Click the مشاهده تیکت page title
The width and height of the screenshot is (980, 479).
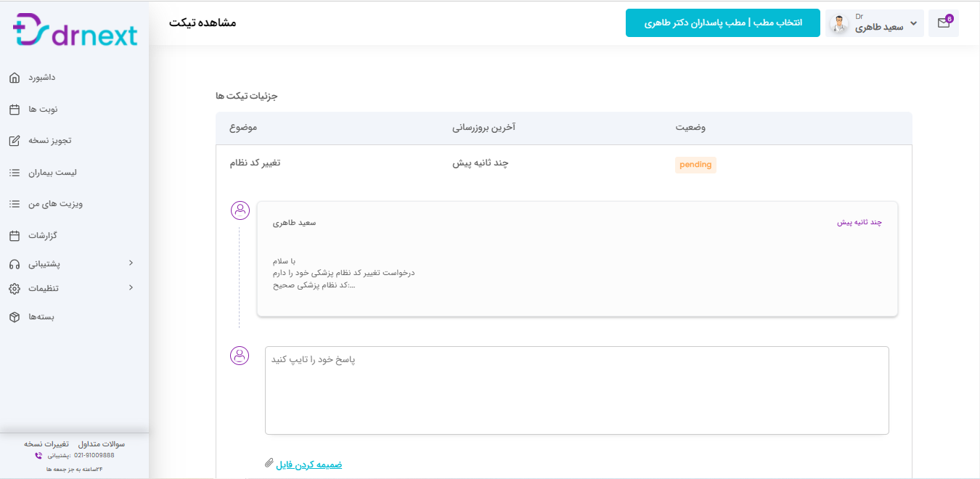[203, 22]
